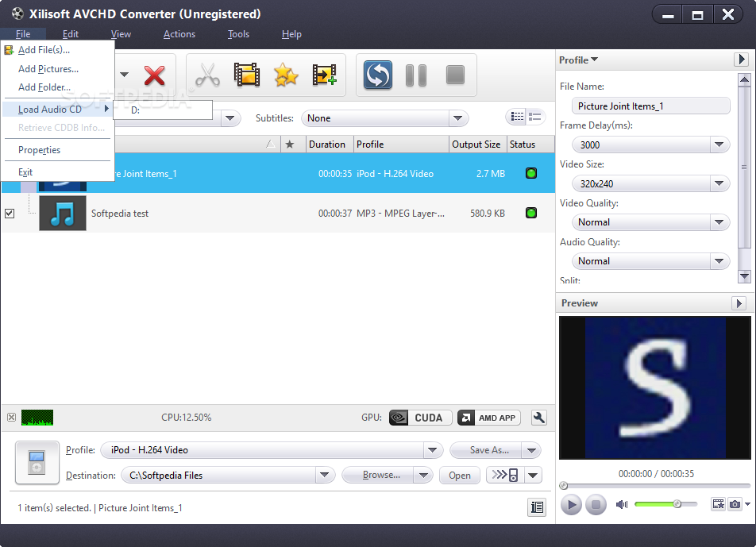Play the preview video

coord(571,504)
